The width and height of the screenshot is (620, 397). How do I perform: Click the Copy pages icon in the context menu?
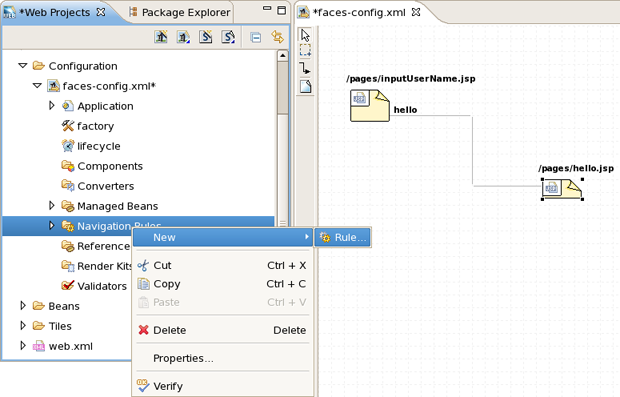143,284
